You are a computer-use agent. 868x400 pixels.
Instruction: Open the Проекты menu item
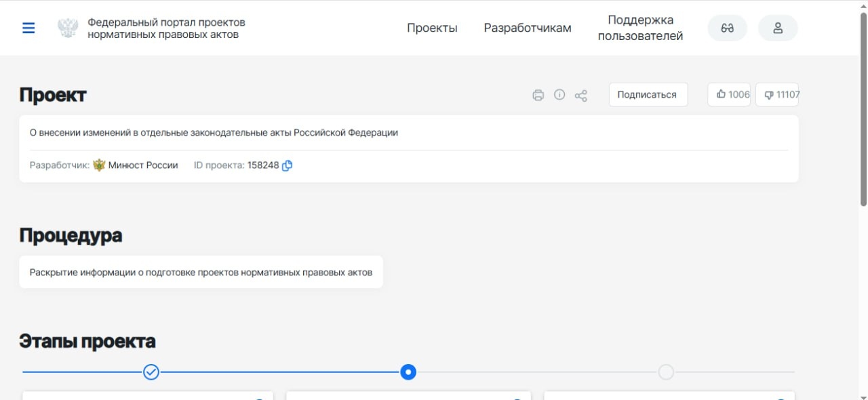point(432,28)
